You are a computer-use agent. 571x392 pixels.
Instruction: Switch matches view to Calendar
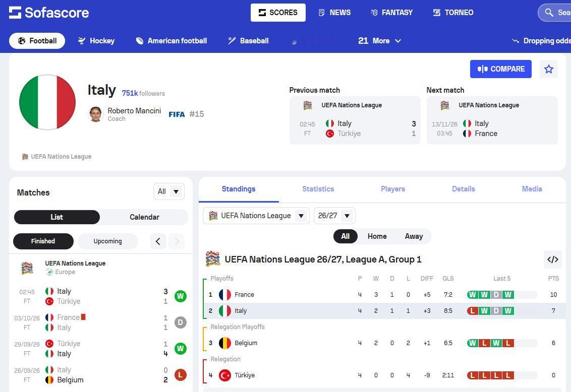144,217
